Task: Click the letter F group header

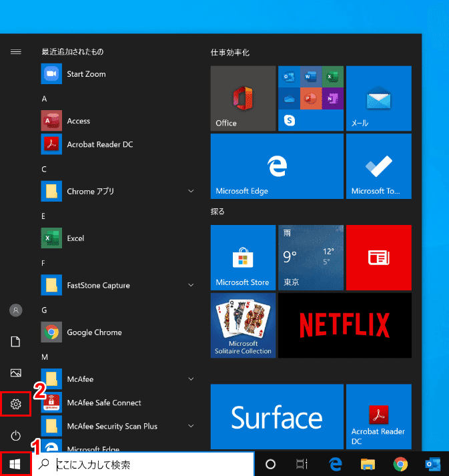Action: (43, 263)
